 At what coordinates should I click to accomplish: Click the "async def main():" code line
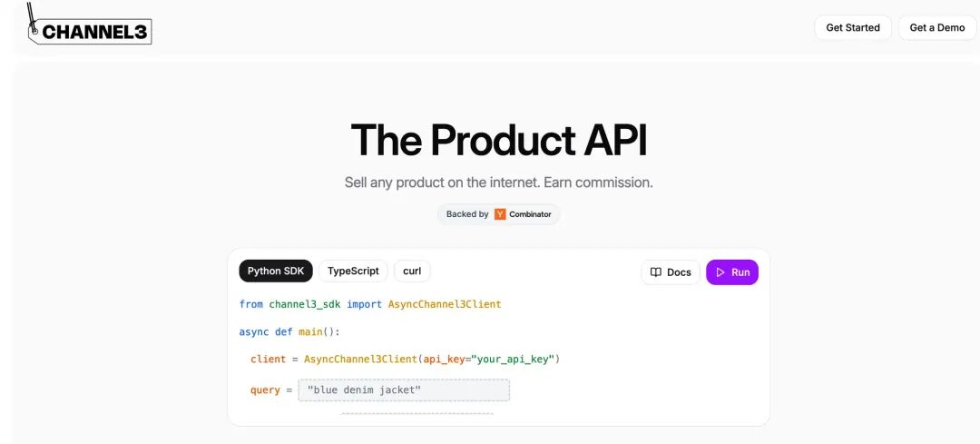click(x=289, y=331)
